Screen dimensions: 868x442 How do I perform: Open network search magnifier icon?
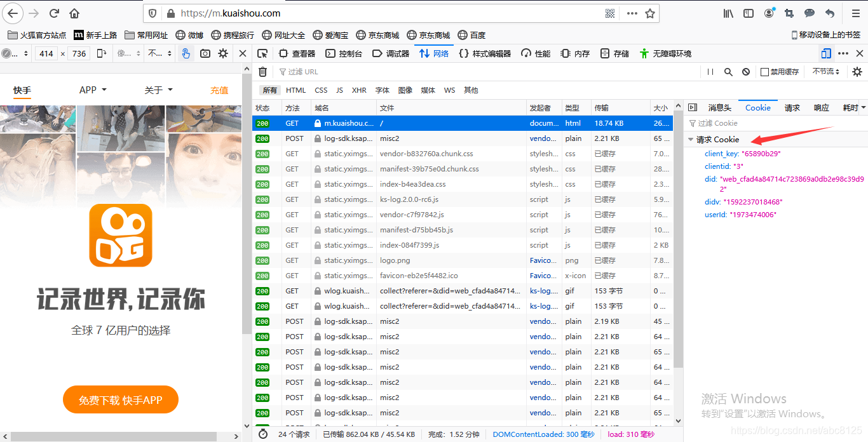click(x=728, y=72)
